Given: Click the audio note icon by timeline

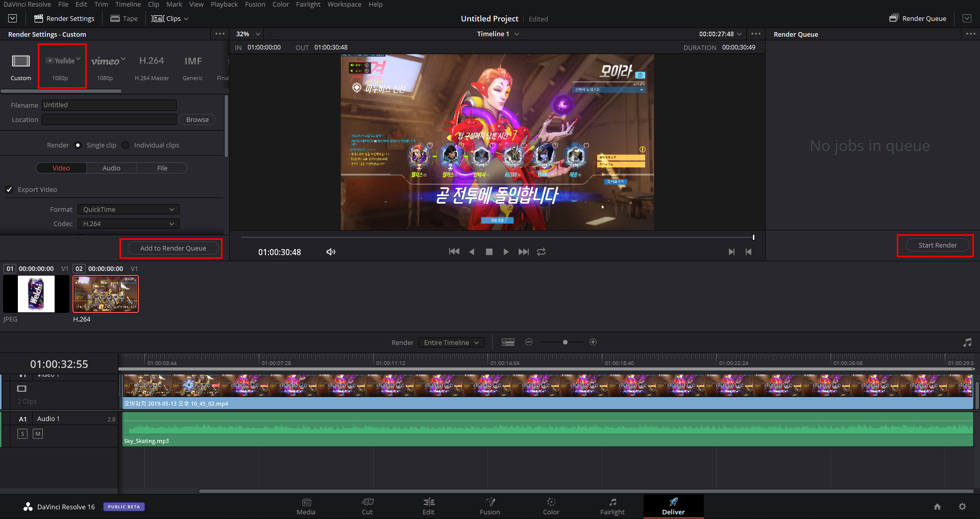Looking at the screenshot, I should [x=967, y=342].
